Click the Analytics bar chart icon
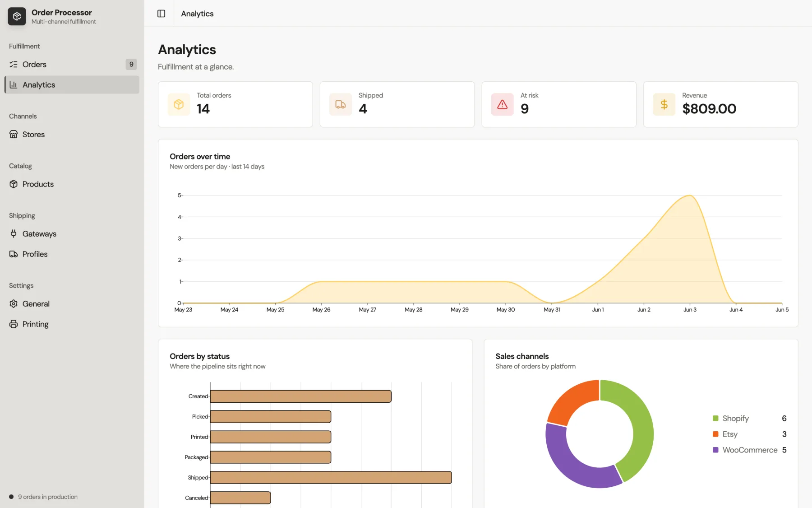Viewport: 812px width, 508px height. 14,85
